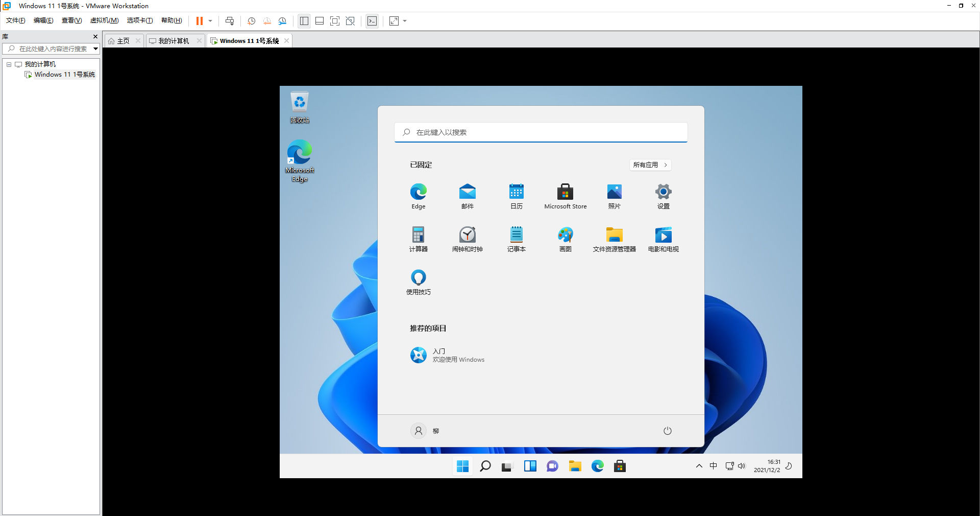
Task: Select Windows 11 1号系统 in library tree
Action: click(x=60, y=75)
